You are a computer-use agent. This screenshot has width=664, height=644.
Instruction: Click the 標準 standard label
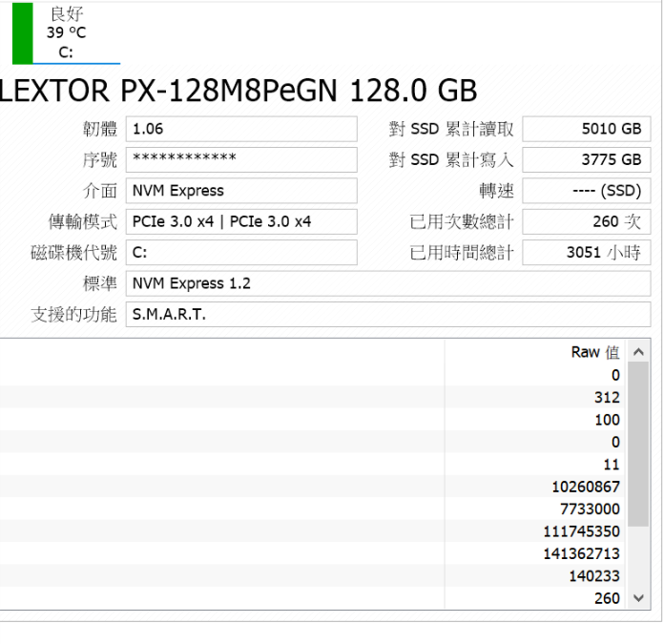click(100, 283)
